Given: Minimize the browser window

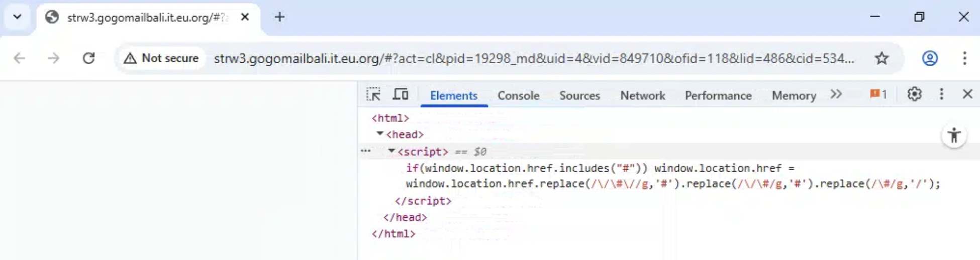Looking at the screenshot, I should coord(875,17).
